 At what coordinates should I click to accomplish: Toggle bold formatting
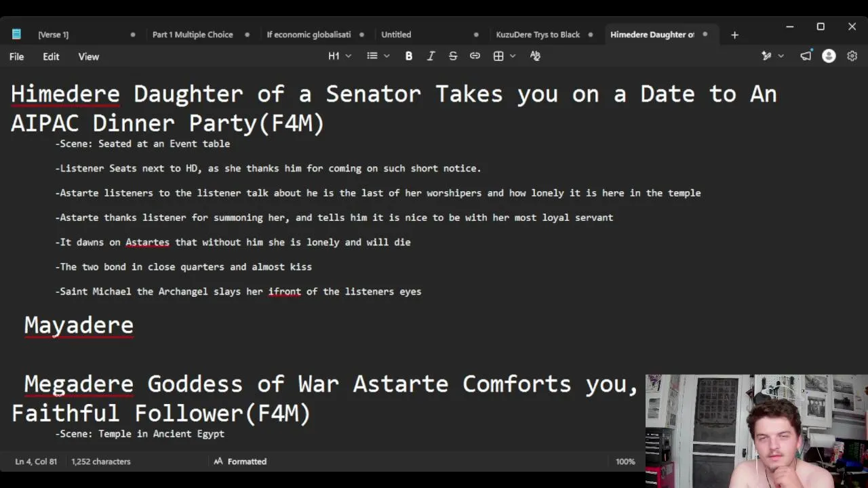coord(409,56)
